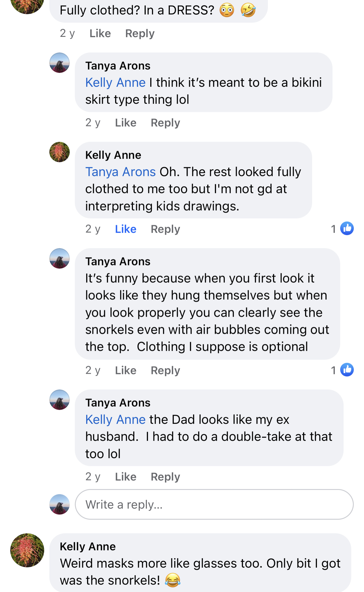Like the 'Fully clothed? In a DRESS?' comment

pos(100,33)
